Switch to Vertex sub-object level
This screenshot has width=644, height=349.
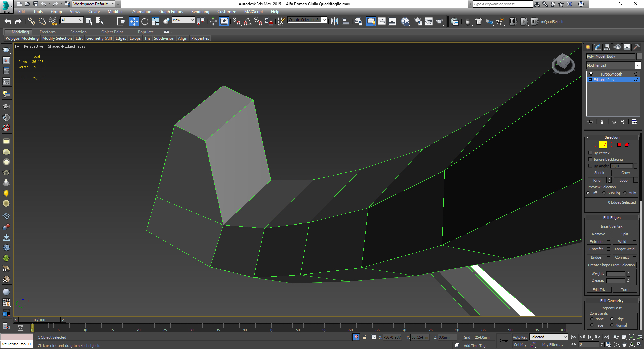(594, 145)
